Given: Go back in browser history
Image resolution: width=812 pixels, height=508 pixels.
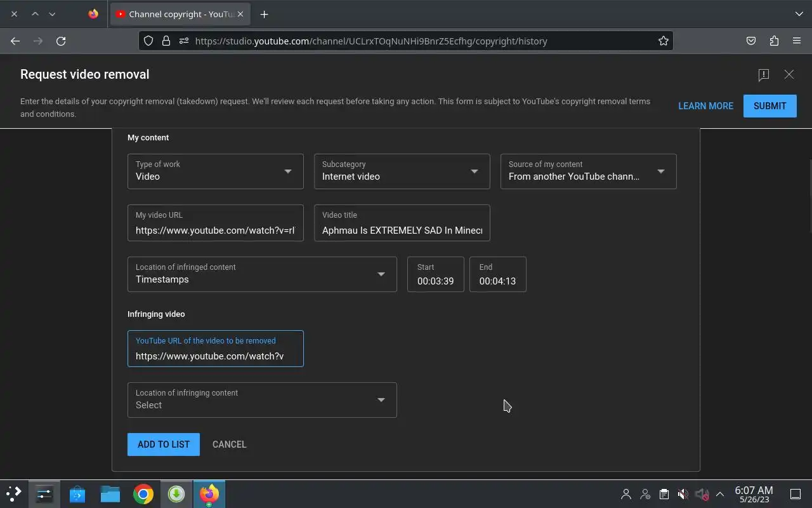Looking at the screenshot, I should click(15, 41).
